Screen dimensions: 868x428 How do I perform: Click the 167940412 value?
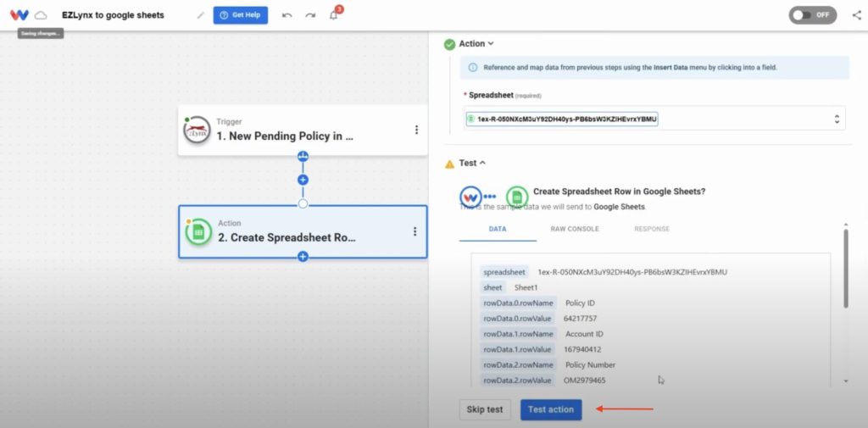582,349
